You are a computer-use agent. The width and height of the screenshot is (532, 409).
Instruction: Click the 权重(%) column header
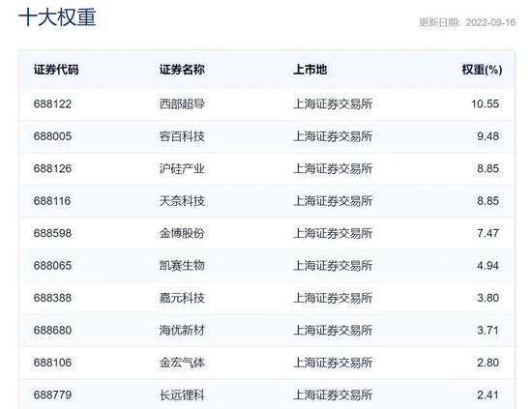[482, 70]
